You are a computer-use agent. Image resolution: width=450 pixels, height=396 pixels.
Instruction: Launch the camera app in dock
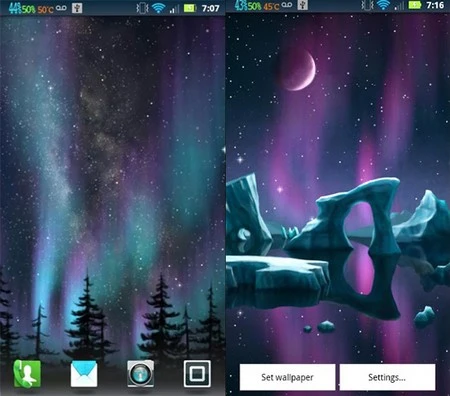coord(141,374)
